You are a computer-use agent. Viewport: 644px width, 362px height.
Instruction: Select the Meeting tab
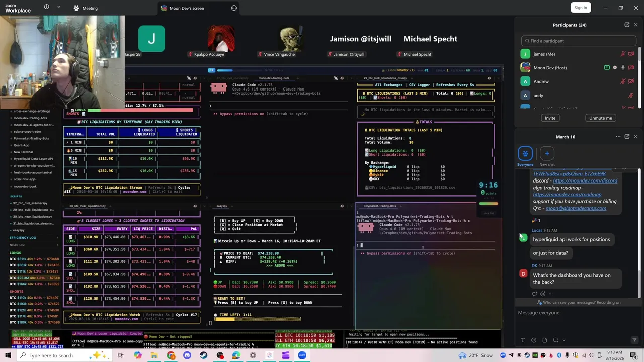click(x=86, y=8)
